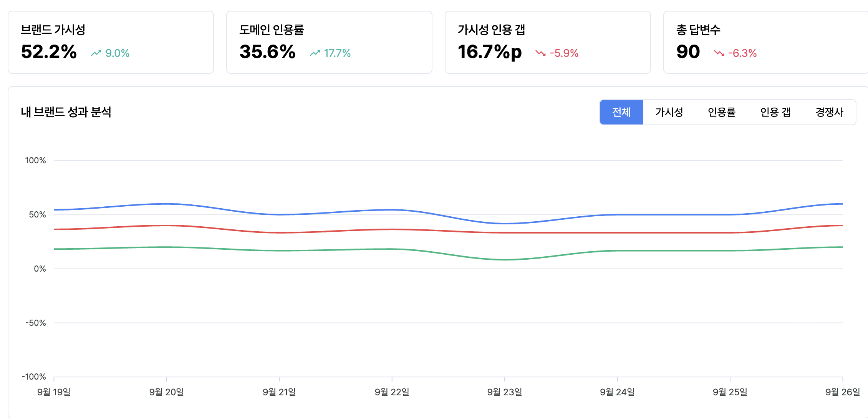This screenshot has height=418, width=868.
Task: Switch to the 가시성 tab
Action: click(669, 112)
